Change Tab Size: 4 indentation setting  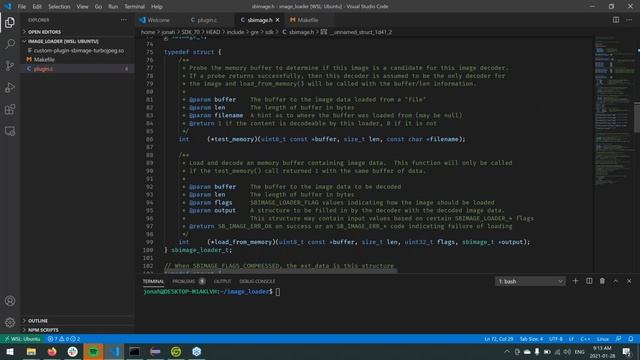pyautogui.click(x=531, y=339)
